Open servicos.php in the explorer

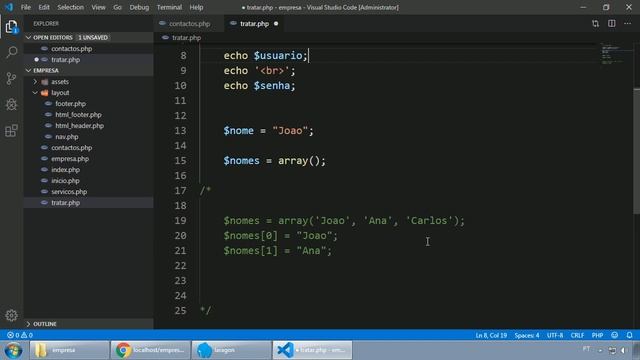[x=89, y=192]
